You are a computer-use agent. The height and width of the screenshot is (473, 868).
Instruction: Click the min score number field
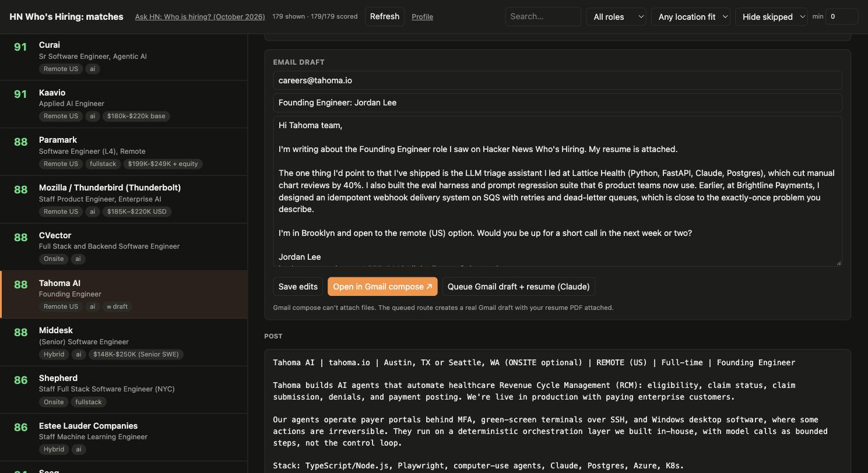(842, 16)
